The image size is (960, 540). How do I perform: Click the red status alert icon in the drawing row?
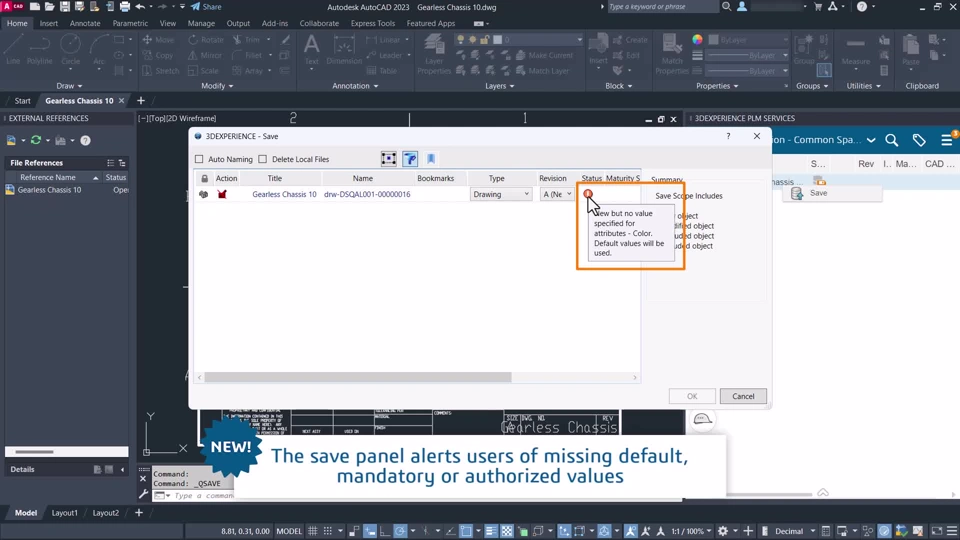tap(588, 193)
